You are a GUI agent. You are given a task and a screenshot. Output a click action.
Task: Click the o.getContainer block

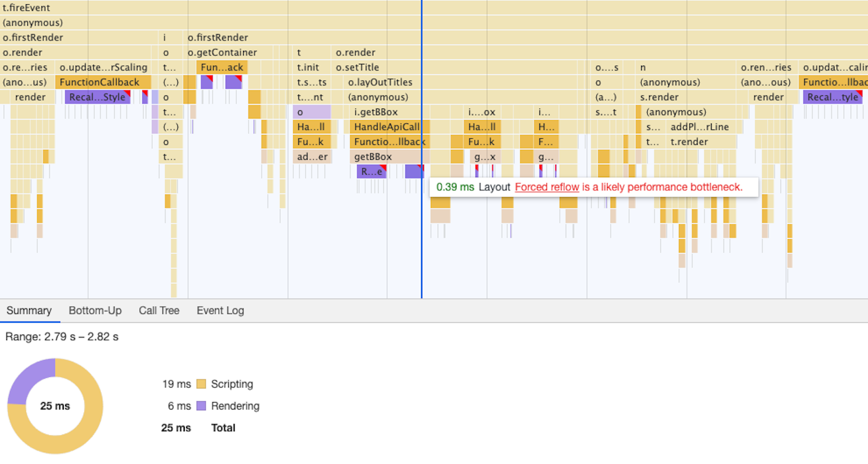pyautogui.click(x=223, y=52)
